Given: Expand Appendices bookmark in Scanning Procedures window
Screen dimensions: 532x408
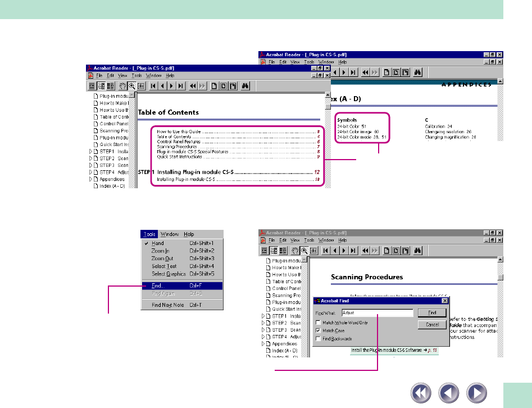Looking at the screenshot, I should 263,343.
